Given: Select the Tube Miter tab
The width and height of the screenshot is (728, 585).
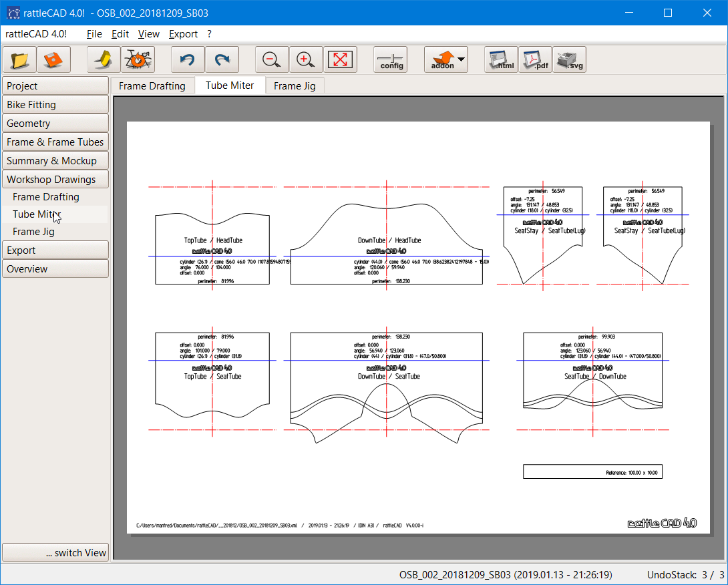Looking at the screenshot, I should point(230,85).
